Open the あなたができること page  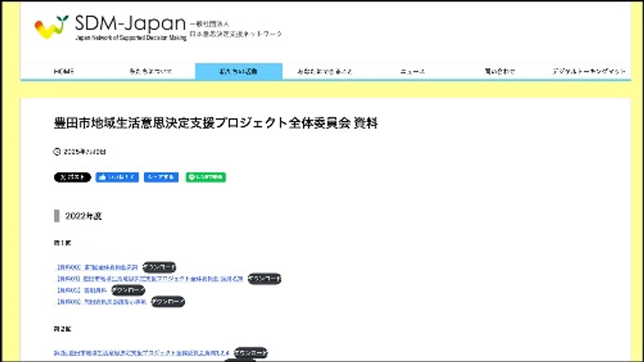point(324,70)
